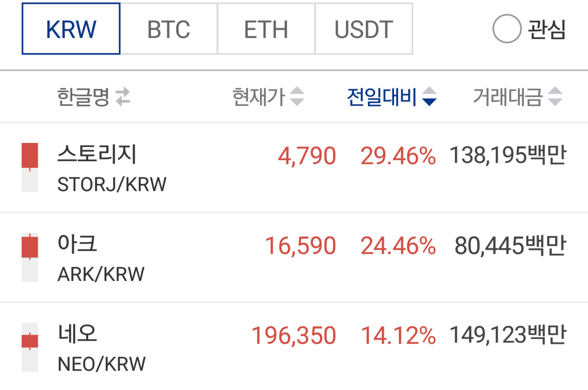588x390 pixels.
Task: Open the 아크 ARK/KRW listing
Action: click(x=184, y=256)
